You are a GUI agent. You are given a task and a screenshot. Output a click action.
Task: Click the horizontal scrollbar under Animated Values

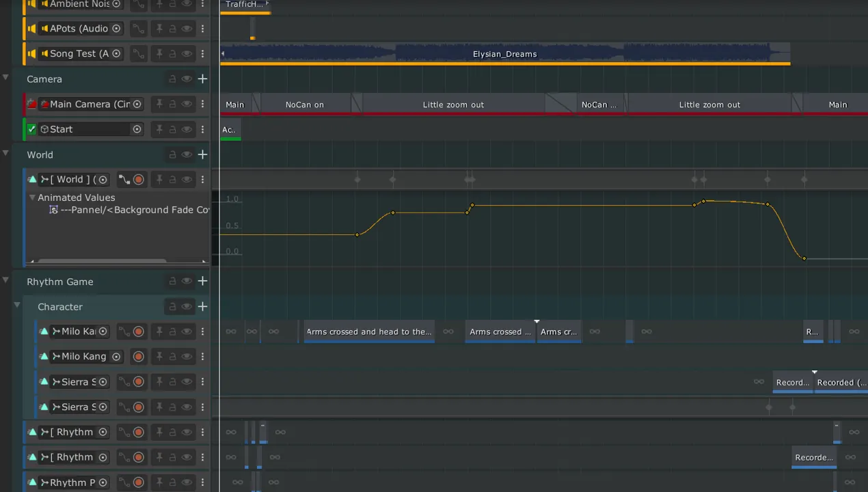point(101,261)
